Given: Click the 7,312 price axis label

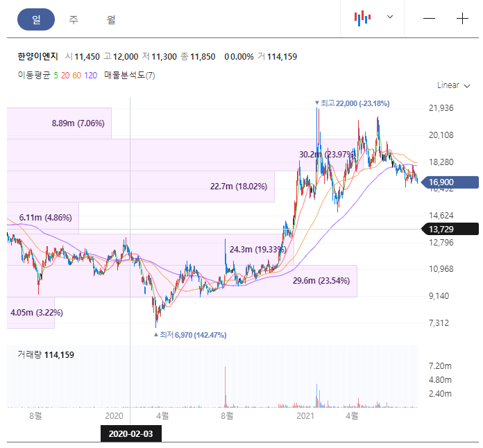Looking at the screenshot, I should (441, 323).
